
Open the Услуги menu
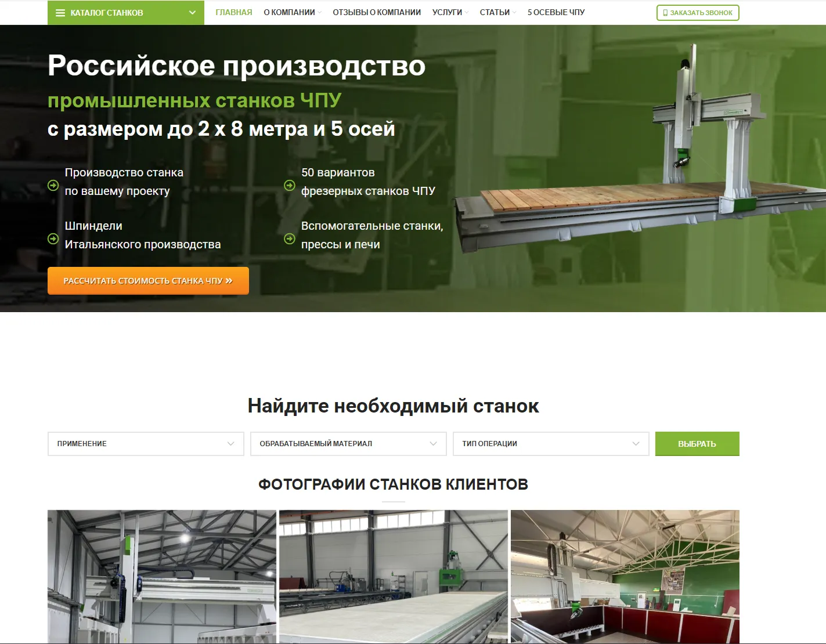450,12
